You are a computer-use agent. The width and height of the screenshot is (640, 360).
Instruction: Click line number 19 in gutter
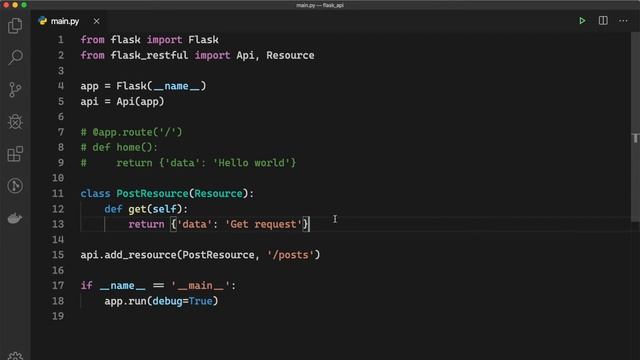coord(58,316)
